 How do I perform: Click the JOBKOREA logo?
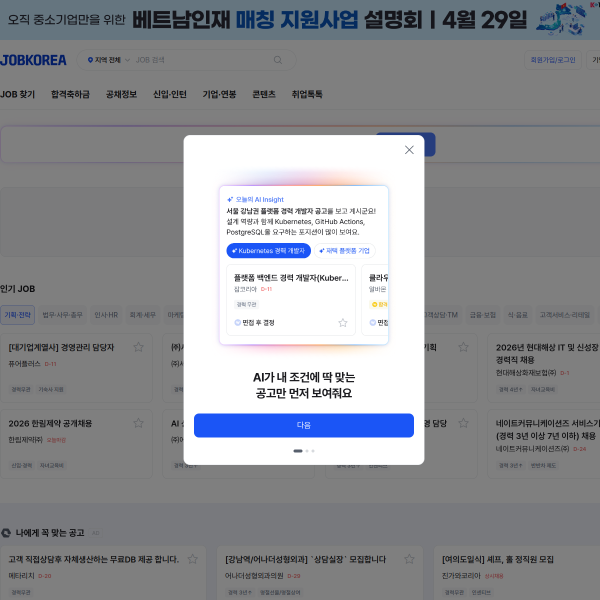pos(33,60)
